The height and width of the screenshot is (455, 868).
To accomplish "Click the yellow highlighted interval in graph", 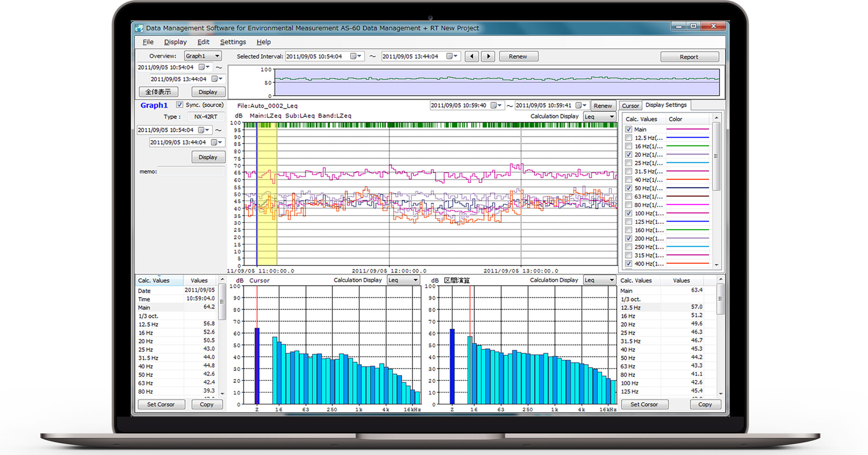I will (x=267, y=194).
